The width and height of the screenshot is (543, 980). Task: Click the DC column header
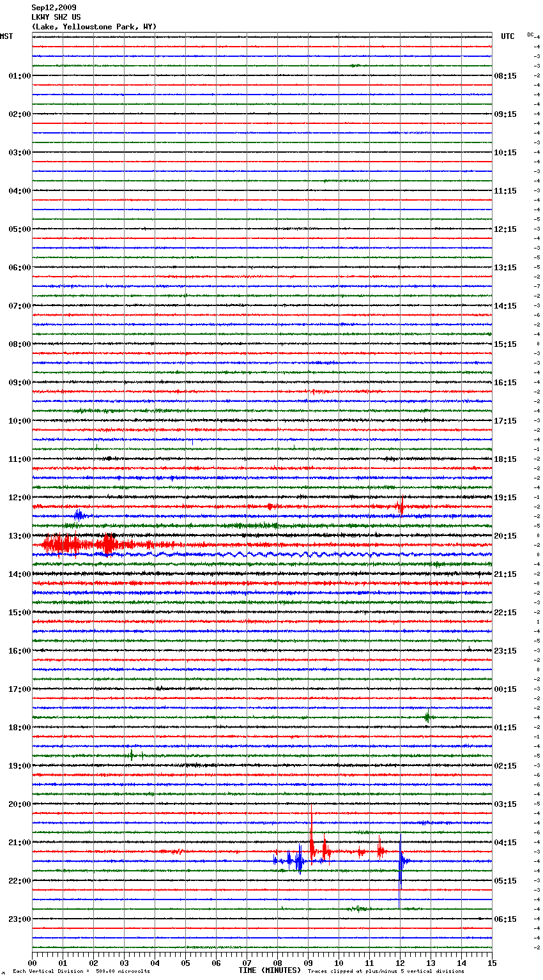[x=530, y=34]
